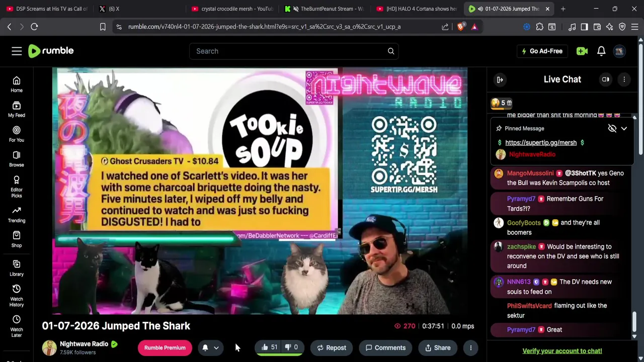Go back in browser history
The image size is (644, 362).
(x=9, y=27)
